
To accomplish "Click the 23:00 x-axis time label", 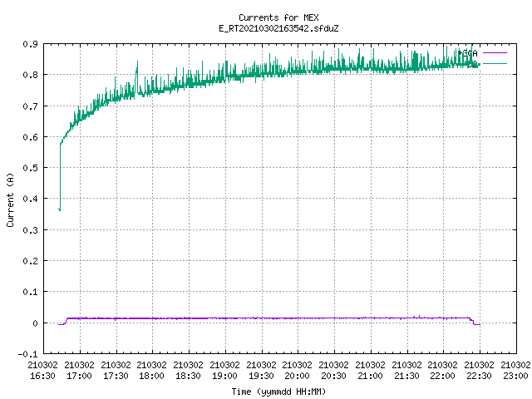I will pyautogui.click(x=515, y=376).
